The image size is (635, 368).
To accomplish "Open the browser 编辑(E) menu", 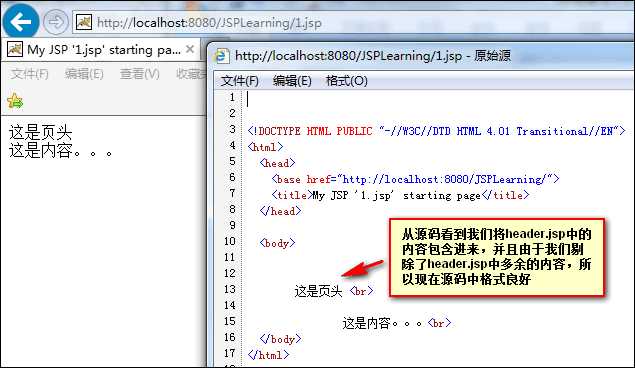I will tap(84, 74).
